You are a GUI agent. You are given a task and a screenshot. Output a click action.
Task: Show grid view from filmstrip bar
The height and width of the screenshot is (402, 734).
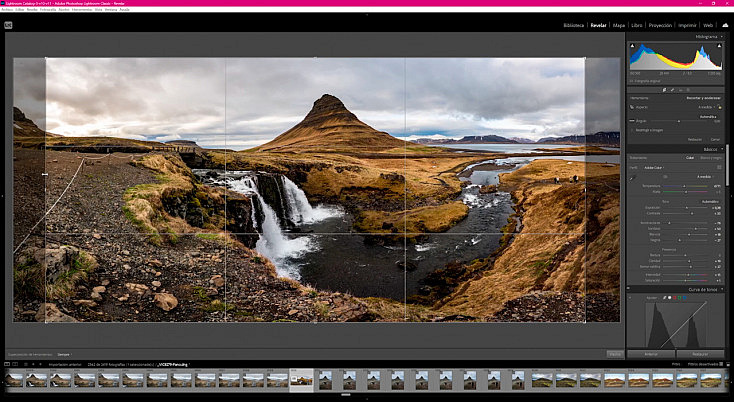tap(26, 364)
